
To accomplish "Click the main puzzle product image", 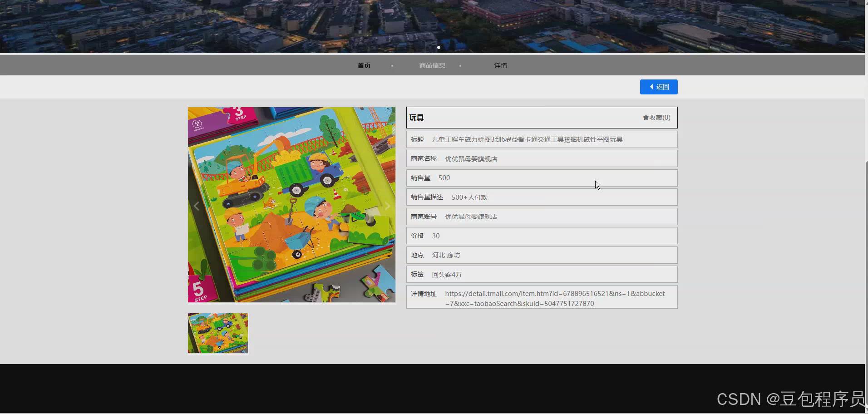I will pos(291,205).
